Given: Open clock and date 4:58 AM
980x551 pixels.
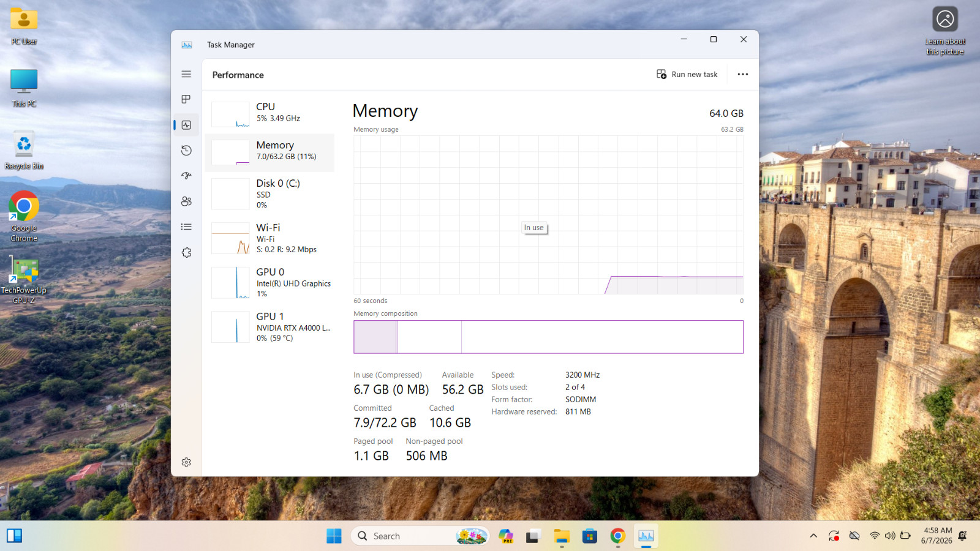Looking at the screenshot, I should click(937, 536).
